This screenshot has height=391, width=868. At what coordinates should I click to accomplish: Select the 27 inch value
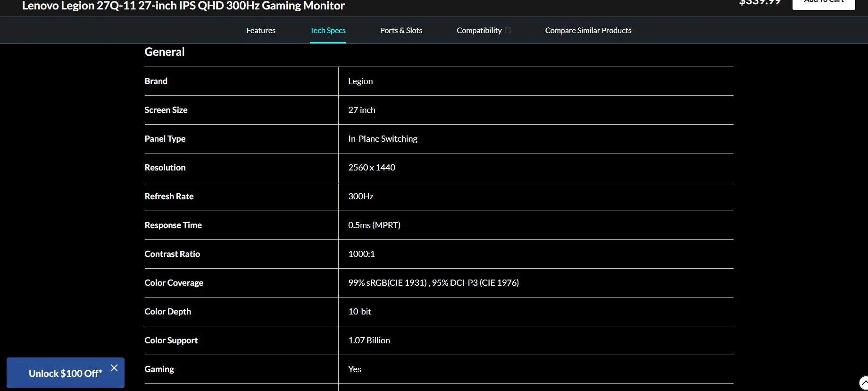point(362,110)
